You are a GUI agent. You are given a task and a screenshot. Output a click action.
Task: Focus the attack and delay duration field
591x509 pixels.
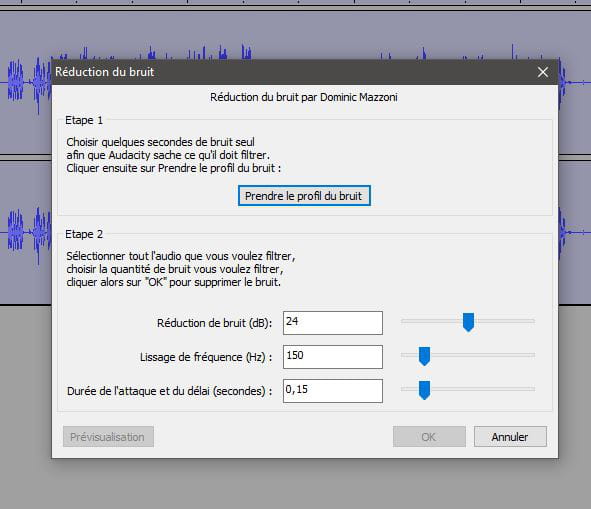coord(333,391)
